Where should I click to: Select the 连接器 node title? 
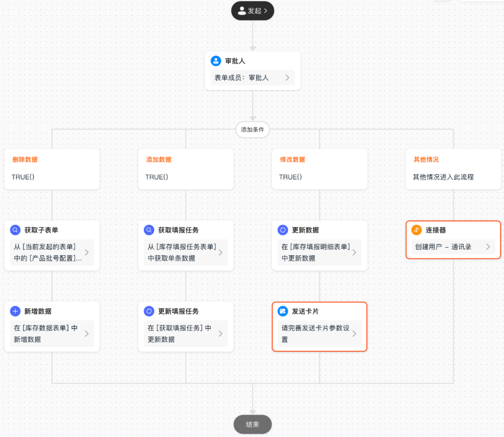tap(436, 230)
